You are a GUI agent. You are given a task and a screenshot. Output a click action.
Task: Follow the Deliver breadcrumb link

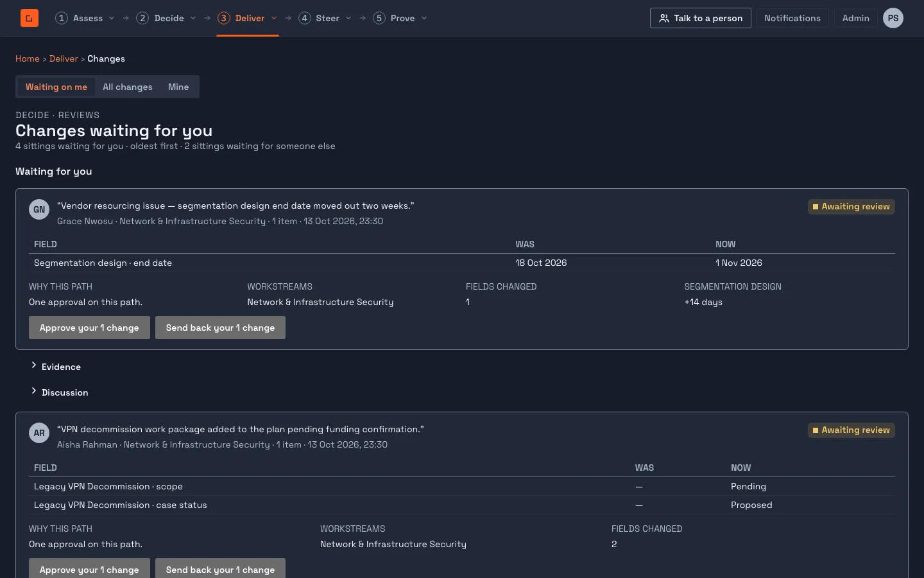click(64, 58)
